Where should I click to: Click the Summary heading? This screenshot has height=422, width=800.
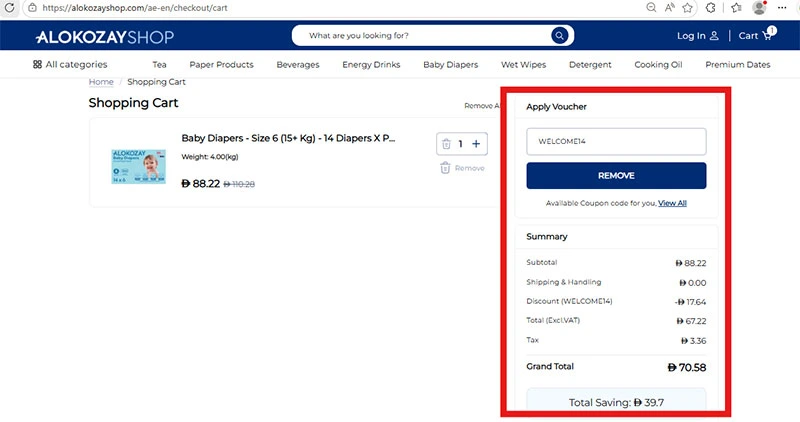pos(546,237)
